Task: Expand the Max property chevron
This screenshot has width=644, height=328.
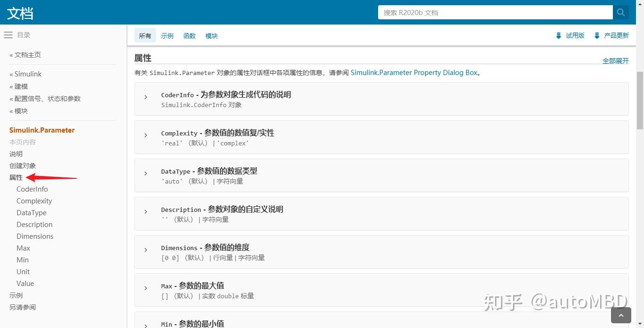Action: 146,288
